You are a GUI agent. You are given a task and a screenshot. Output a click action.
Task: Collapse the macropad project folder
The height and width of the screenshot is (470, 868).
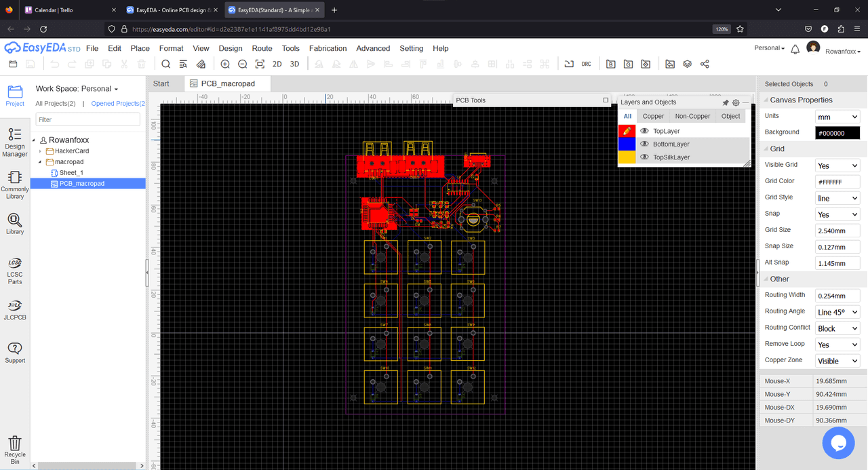41,162
